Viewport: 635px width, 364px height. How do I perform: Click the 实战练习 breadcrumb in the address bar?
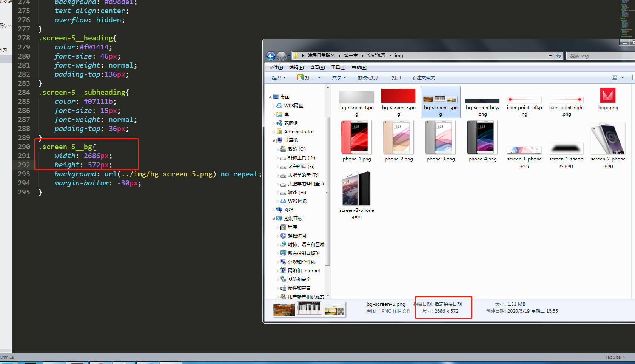point(376,56)
